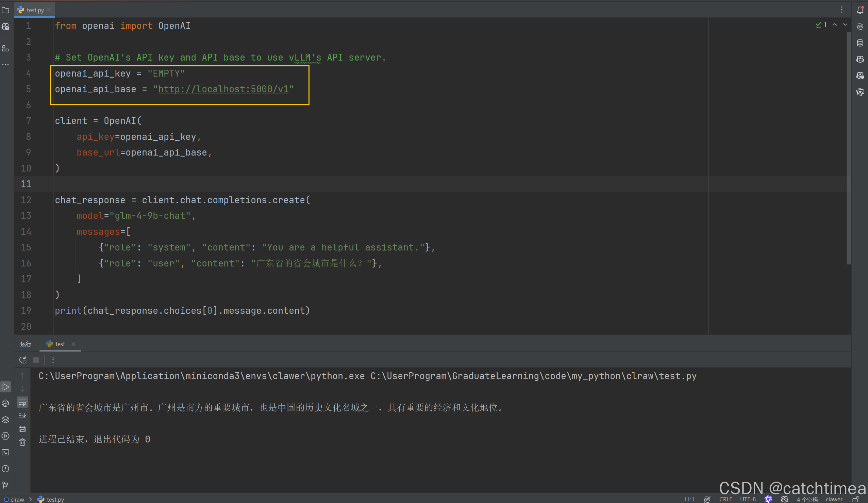Click the Rerun test button
The image size is (868, 503).
[x=23, y=360]
